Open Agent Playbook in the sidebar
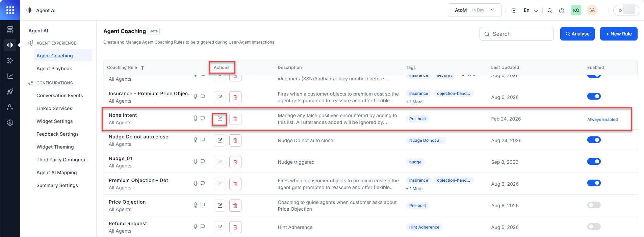The image size is (644, 237). click(54, 69)
